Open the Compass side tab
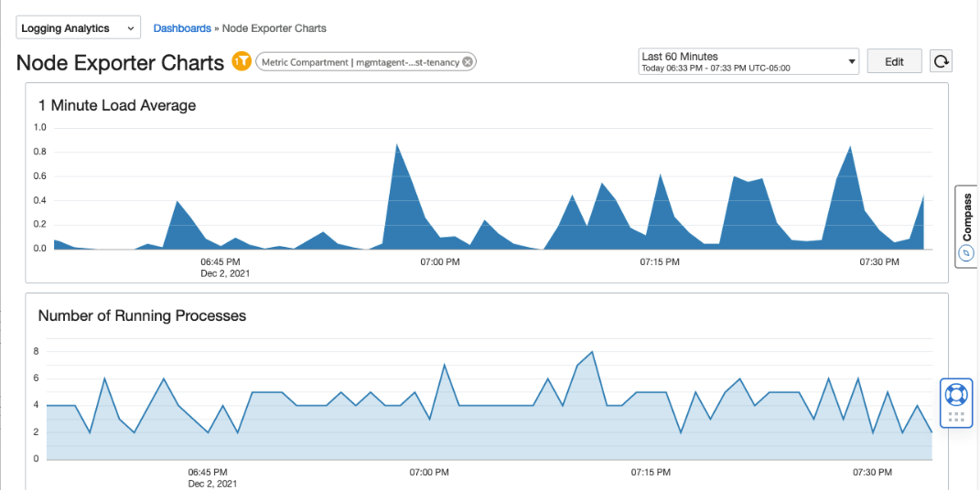 click(967, 227)
